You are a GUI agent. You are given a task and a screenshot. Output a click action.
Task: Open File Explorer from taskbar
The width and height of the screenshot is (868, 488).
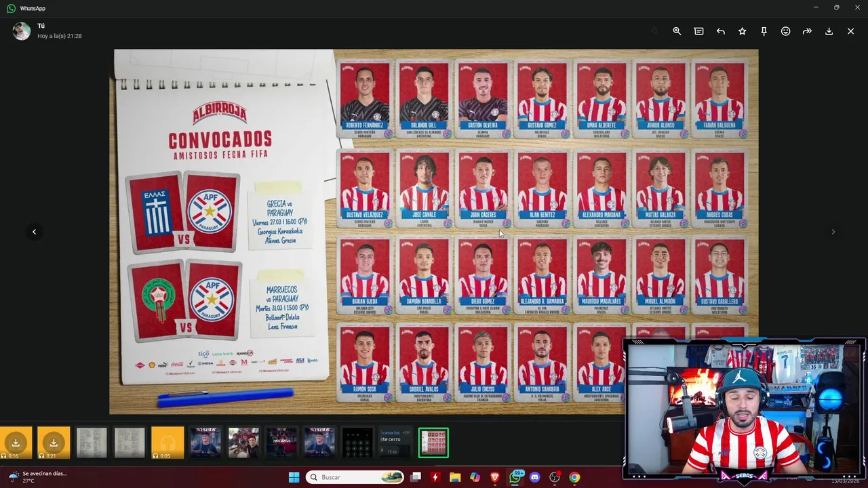click(455, 477)
